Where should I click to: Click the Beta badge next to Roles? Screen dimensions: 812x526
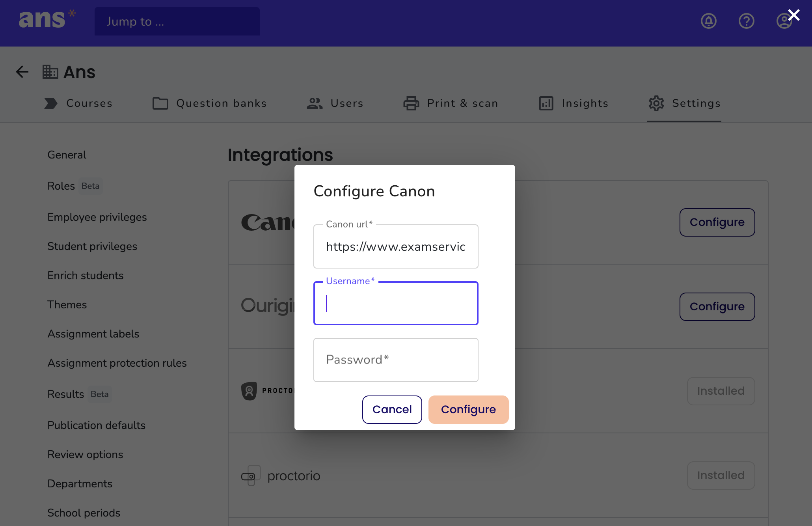coord(90,186)
